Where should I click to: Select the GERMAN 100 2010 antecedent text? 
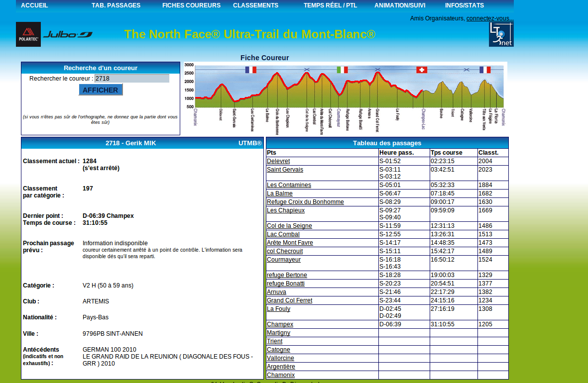[110, 349]
